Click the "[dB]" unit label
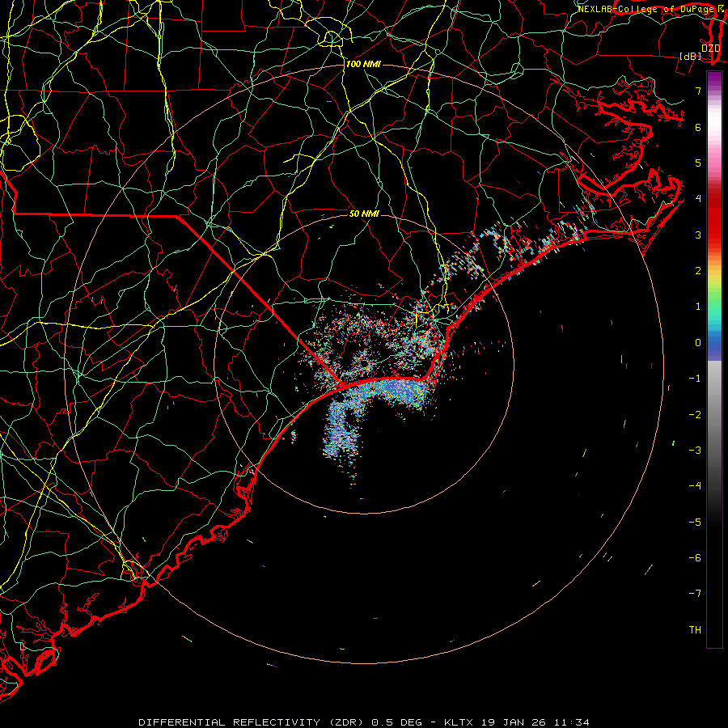The height and width of the screenshot is (728, 728). pyautogui.click(x=691, y=56)
